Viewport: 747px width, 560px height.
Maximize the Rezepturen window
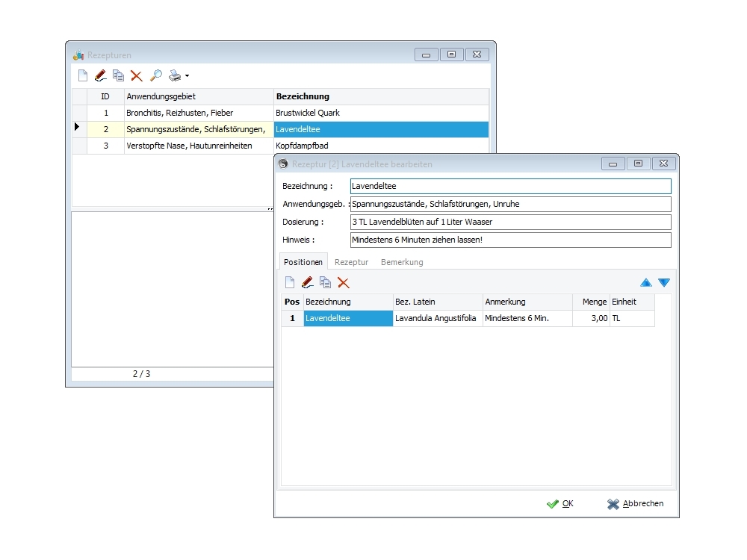point(452,55)
